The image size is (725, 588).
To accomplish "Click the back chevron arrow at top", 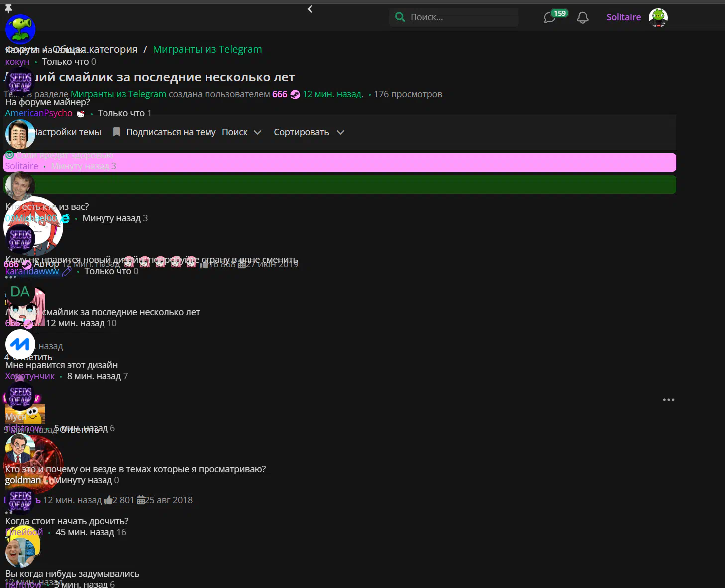I will [x=310, y=9].
